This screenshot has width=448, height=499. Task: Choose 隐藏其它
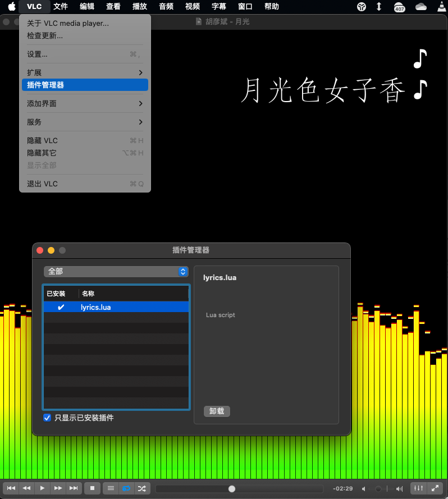(x=85, y=153)
